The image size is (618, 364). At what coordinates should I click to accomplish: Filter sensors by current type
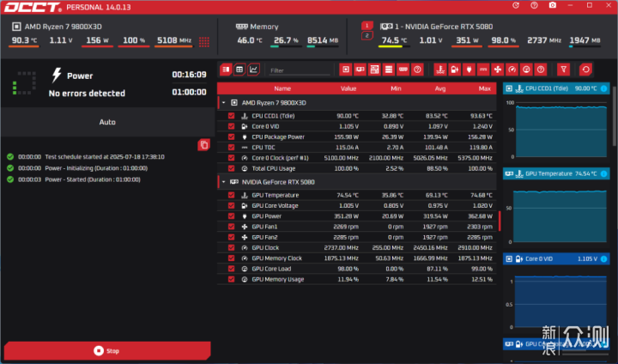483,70
